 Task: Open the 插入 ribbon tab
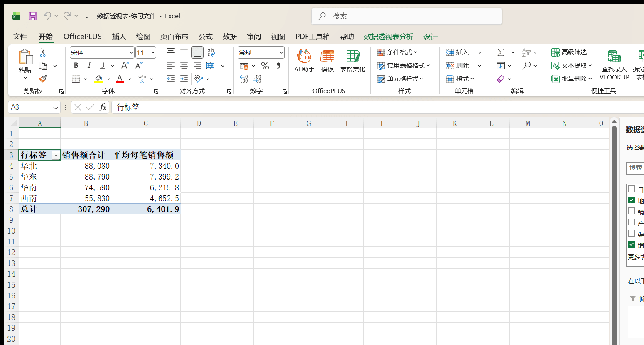119,37
